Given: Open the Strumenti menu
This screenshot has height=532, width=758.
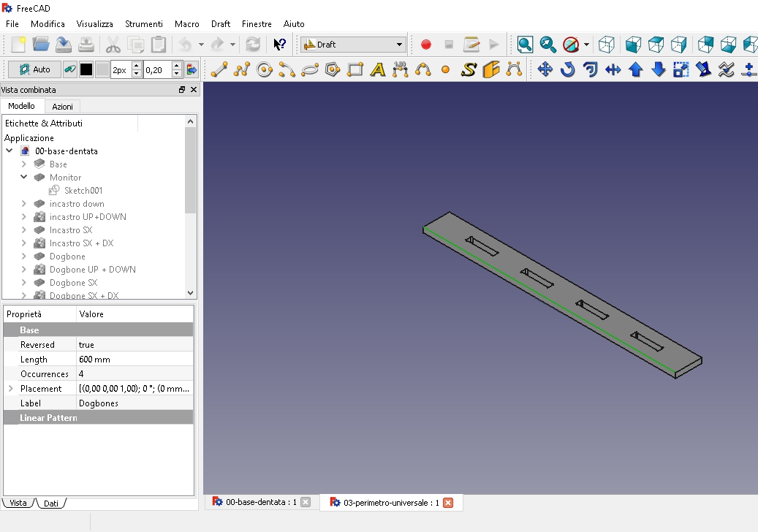Looking at the screenshot, I should (x=143, y=23).
